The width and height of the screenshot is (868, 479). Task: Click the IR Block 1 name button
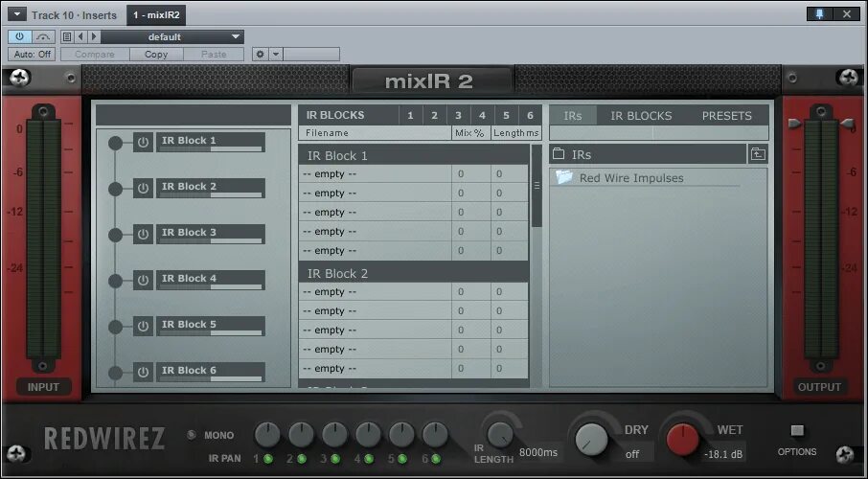click(x=211, y=142)
